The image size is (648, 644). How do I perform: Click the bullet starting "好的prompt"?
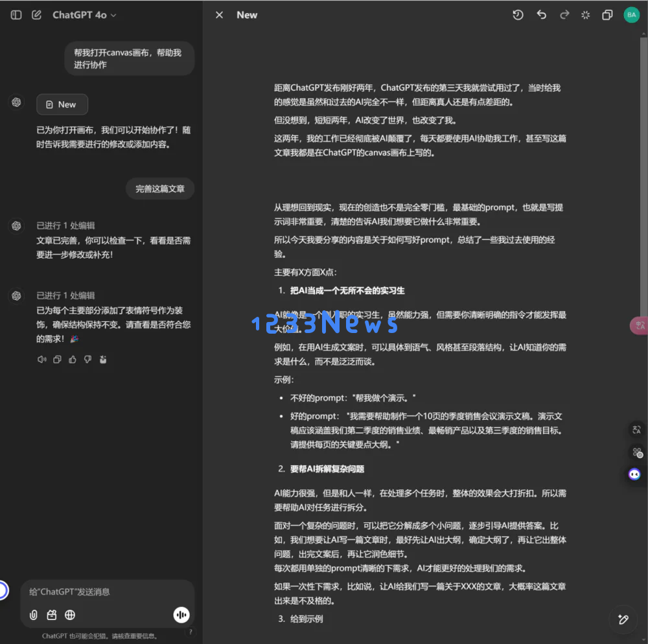click(426, 430)
